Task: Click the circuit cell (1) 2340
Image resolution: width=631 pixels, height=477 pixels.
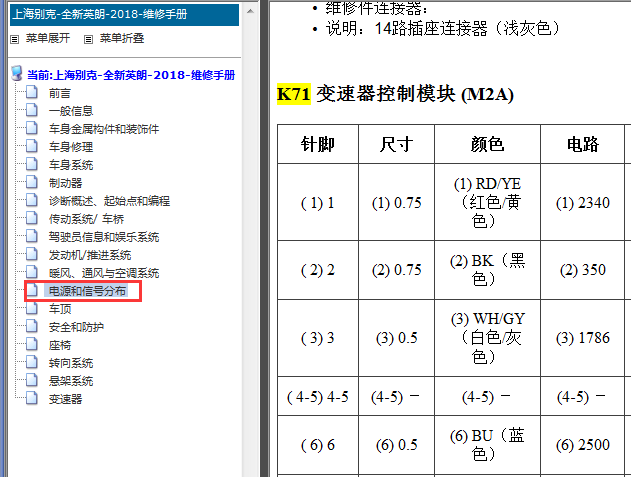Action: [582, 202]
